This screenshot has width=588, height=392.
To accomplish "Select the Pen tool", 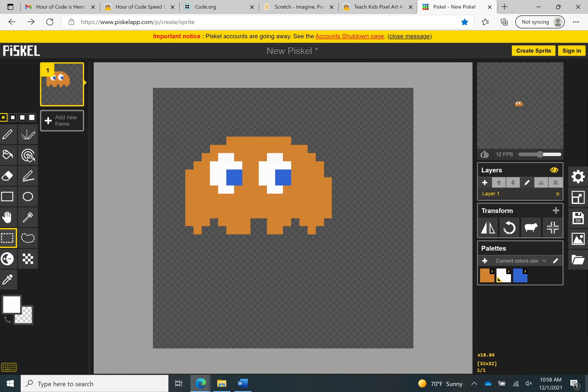I will (8, 135).
